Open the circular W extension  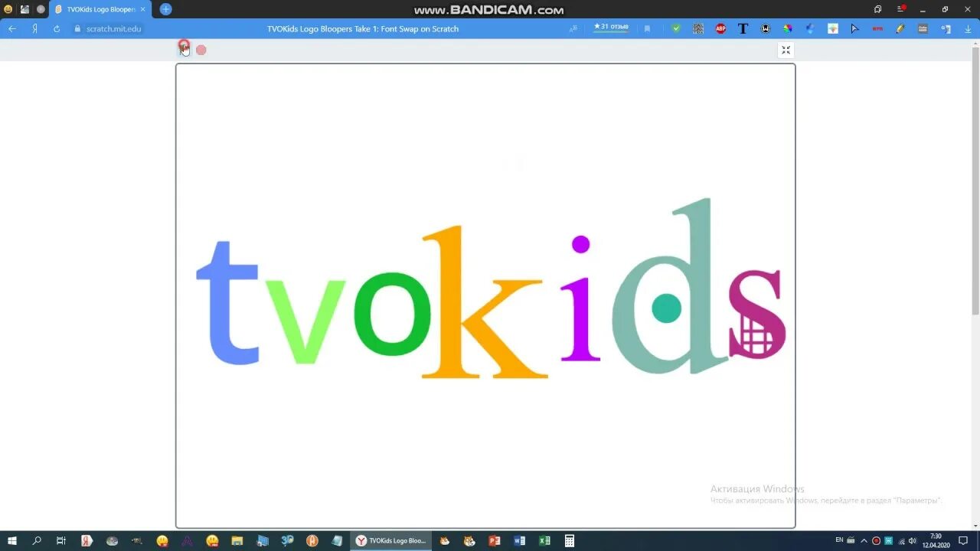(766, 29)
